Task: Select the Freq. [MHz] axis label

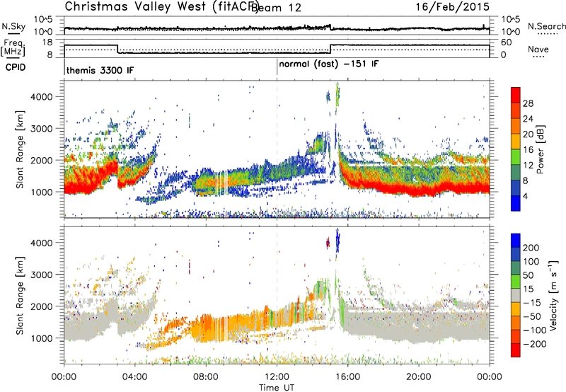Action: click(13, 47)
